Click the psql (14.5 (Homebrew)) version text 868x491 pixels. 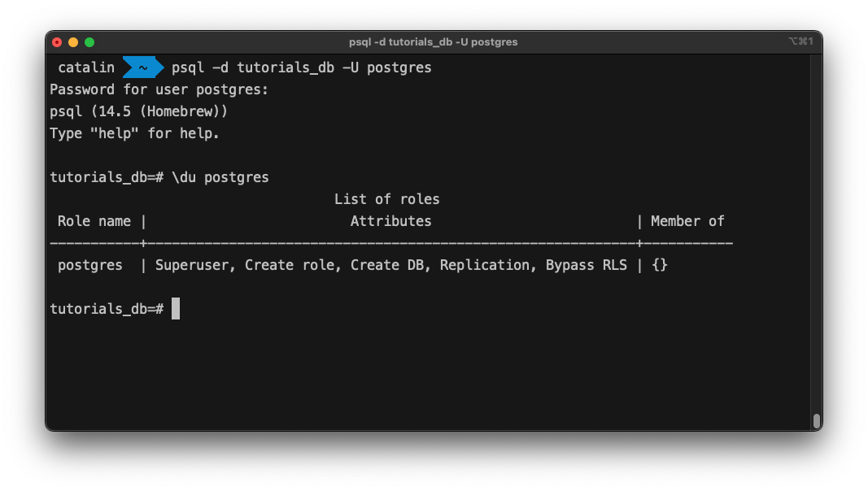(x=140, y=111)
